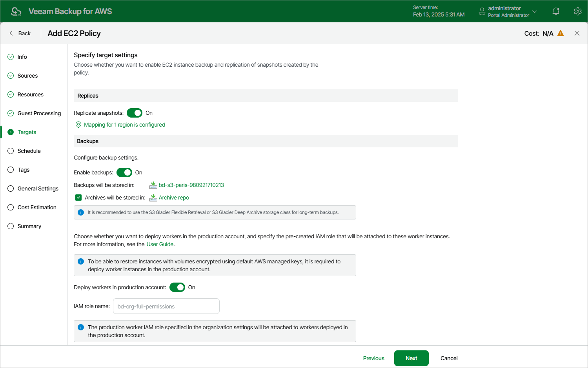Click the region mapping location pin icon
588x368 pixels.
coord(78,125)
